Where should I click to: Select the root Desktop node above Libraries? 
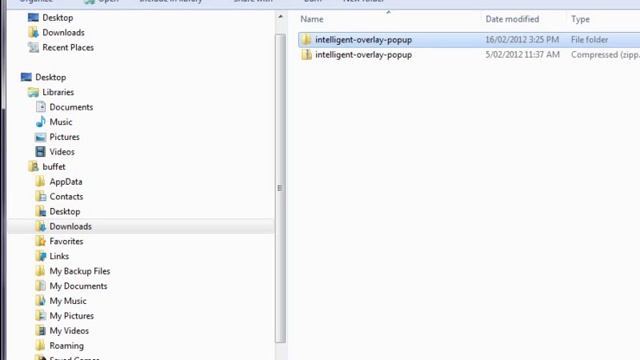(x=51, y=77)
